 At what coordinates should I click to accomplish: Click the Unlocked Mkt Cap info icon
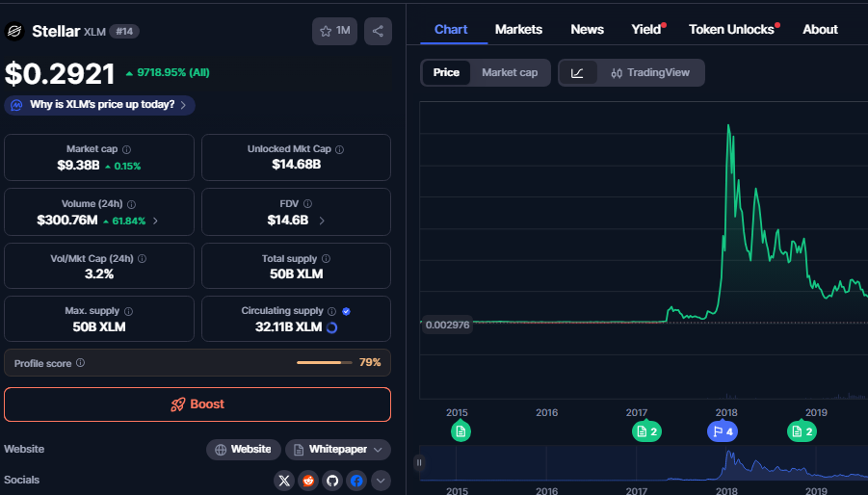(339, 149)
